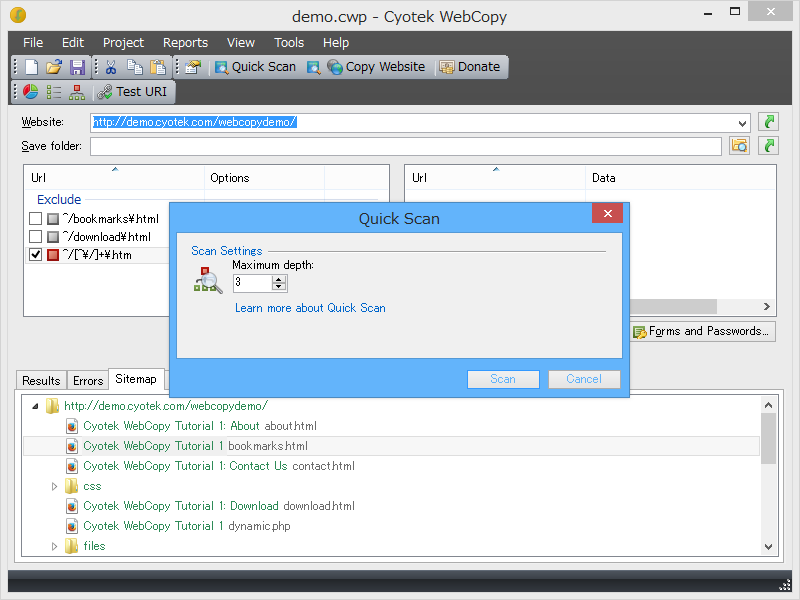This screenshot has width=800, height=600.
Task: Click the Test URI toolbar button
Action: coord(132,92)
